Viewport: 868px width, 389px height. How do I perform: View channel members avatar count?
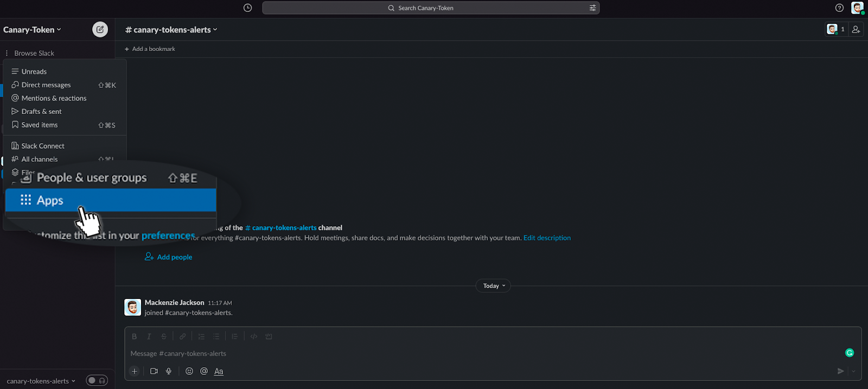click(x=836, y=29)
